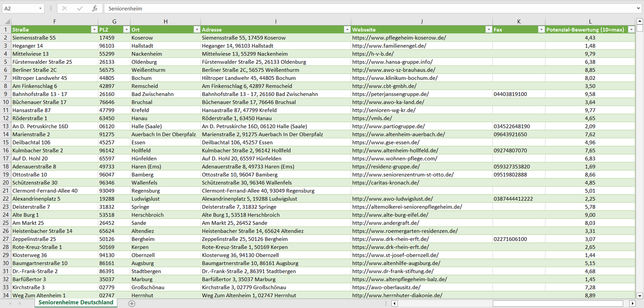Click into the formula bar showing Seniorenheim
The height and width of the screenshot is (308, 644).
(x=357, y=8)
